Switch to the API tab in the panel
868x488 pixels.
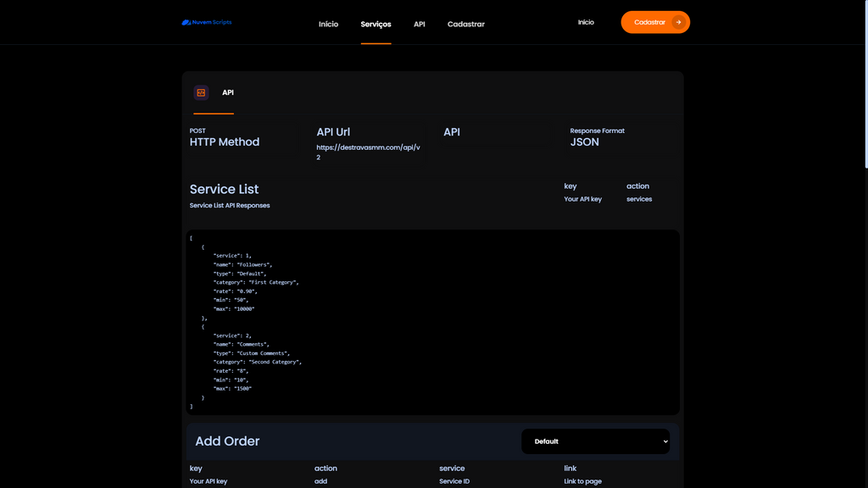228,92
